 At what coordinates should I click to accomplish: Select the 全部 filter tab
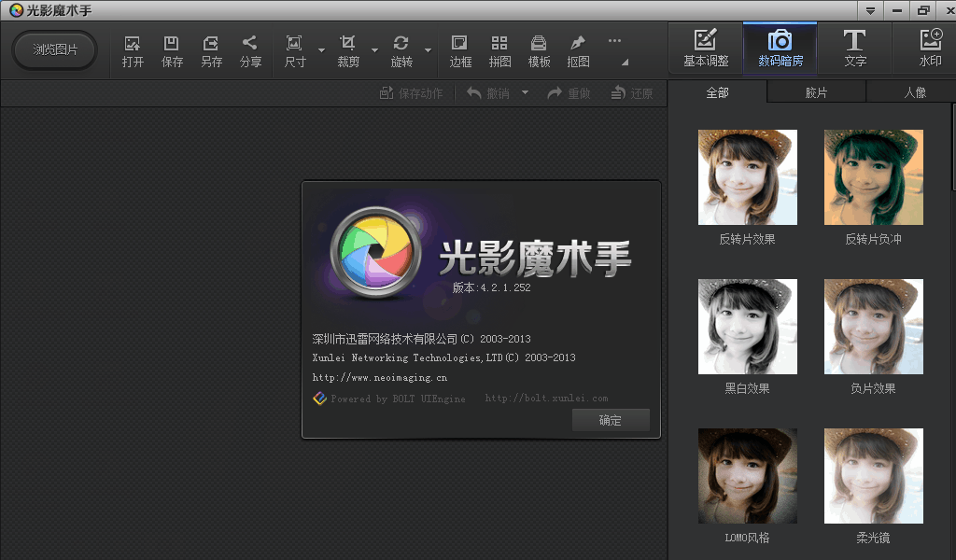coord(718,92)
